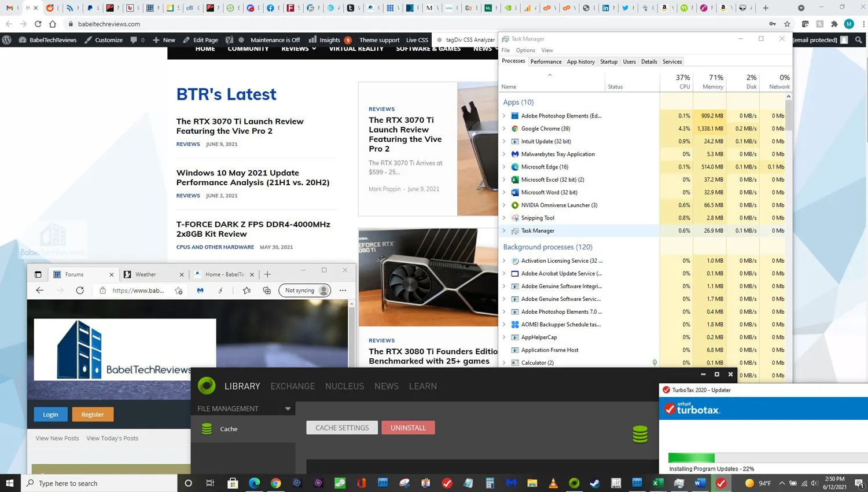Click RTX 3070 Ti review thumbnail image
Screen dimensions: 868x492
477,149
